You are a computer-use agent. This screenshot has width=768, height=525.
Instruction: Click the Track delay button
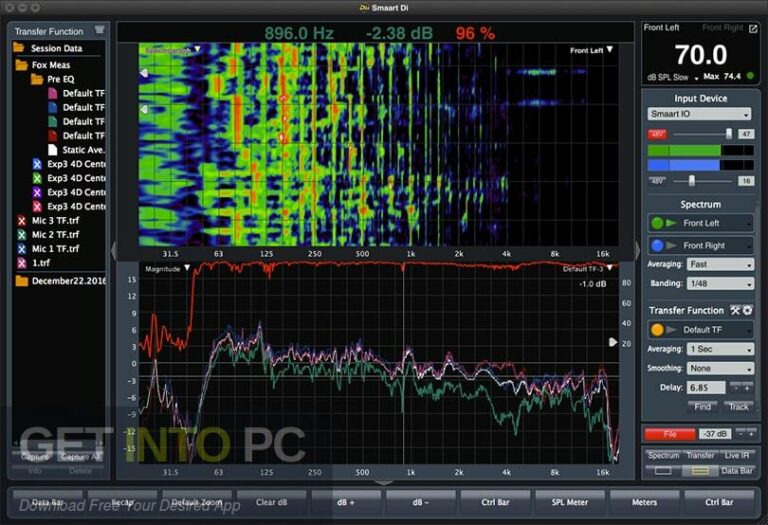(x=739, y=406)
